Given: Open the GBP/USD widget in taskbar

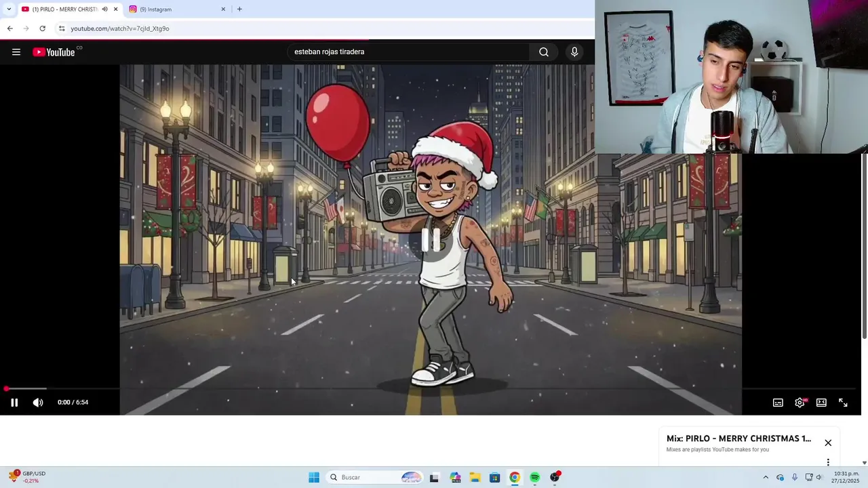Looking at the screenshot, I should pyautogui.click(x=27, y=477).
